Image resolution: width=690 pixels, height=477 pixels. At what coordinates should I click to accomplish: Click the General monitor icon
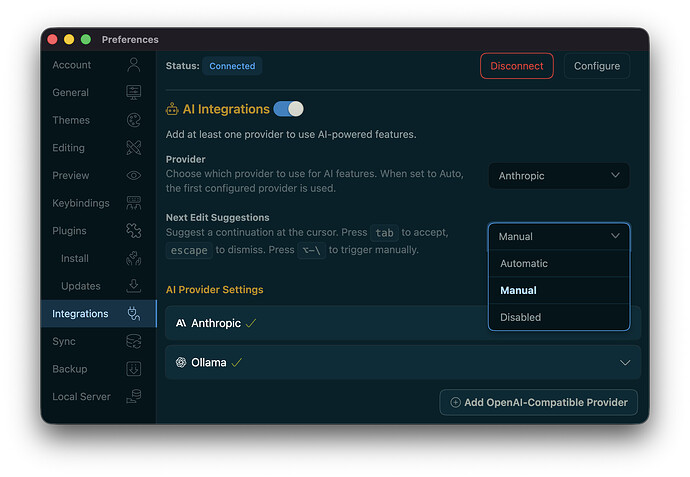pos(134,92)
